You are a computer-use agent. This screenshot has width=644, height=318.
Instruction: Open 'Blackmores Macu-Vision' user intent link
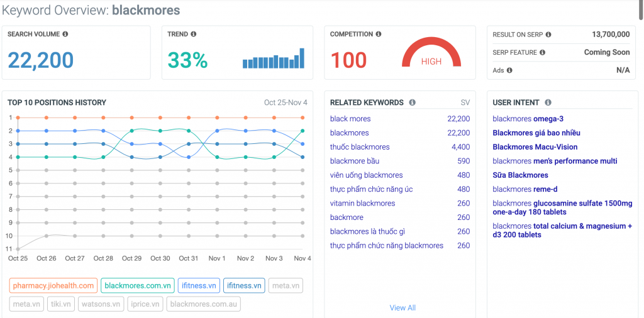coord(535,147)
